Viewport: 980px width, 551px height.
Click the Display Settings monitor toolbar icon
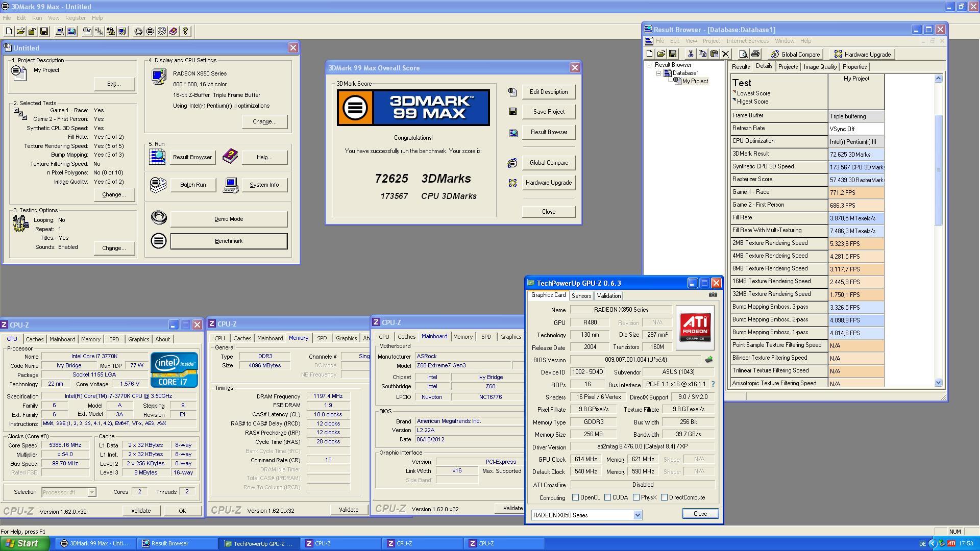(x=122, y=32)
